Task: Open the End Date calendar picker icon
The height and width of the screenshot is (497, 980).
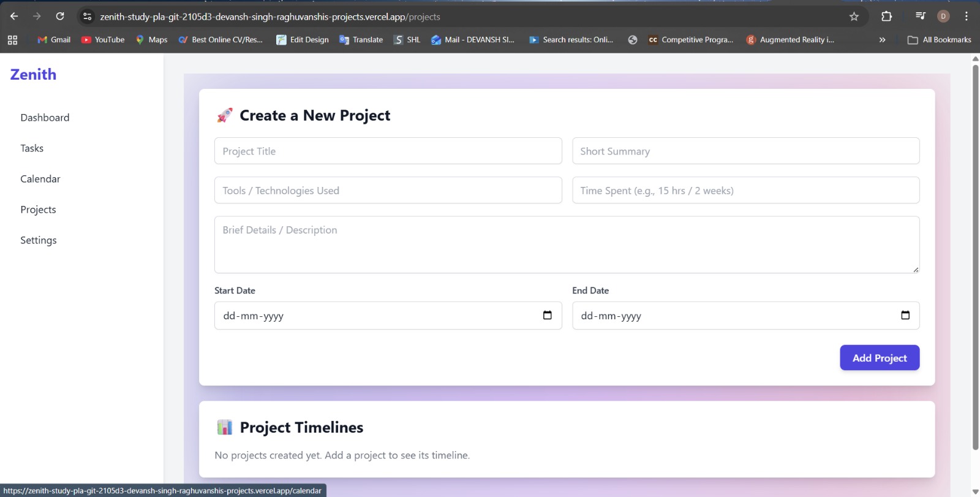Action: tap(905, 315)
